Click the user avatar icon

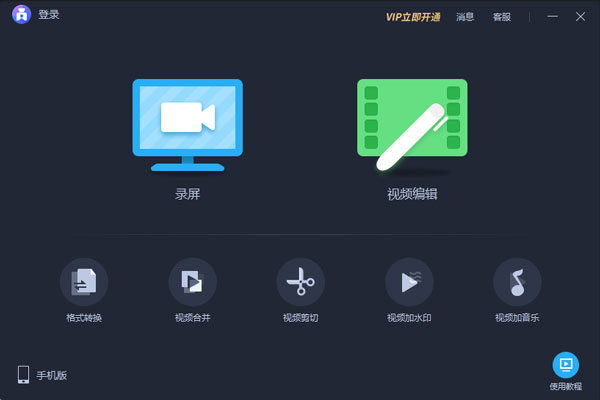click(x=21, y=14)
